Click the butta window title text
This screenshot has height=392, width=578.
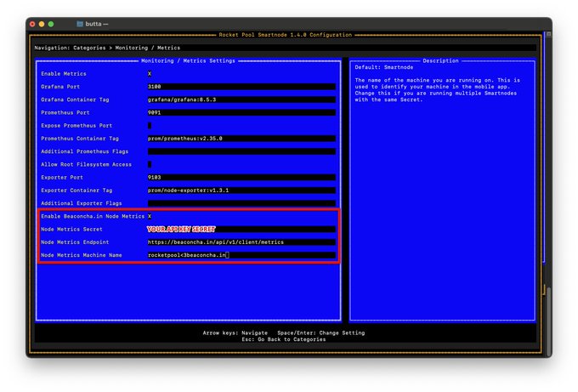[93, 24]
